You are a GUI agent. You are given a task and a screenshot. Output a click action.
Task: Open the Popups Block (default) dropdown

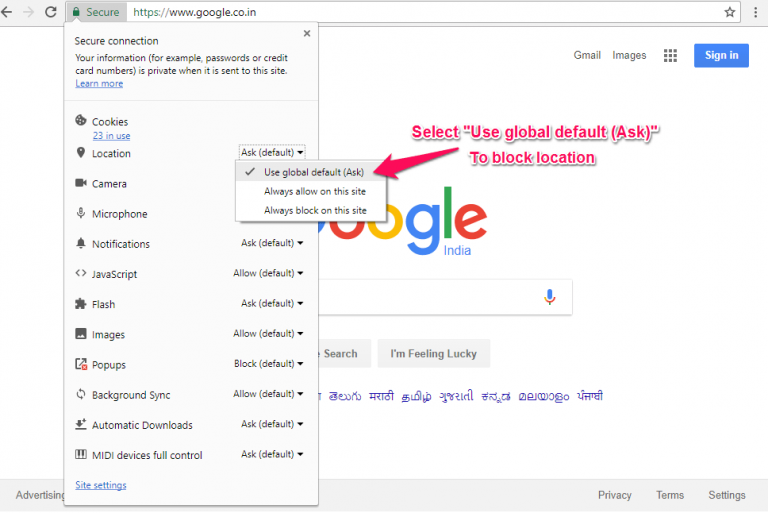[268, 364]
